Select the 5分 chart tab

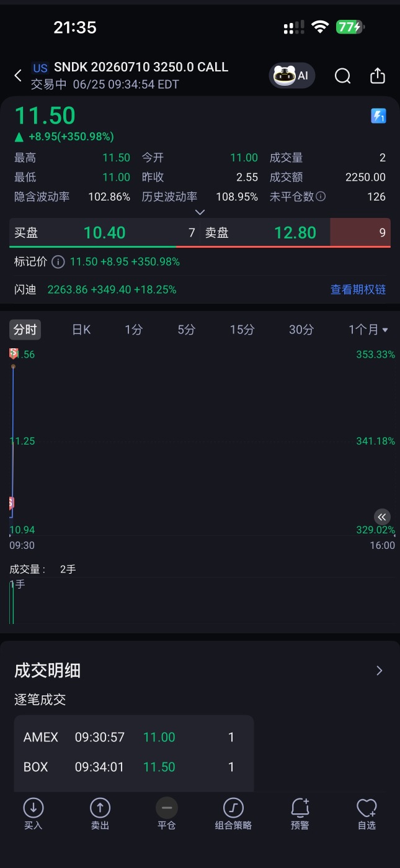coord(186,330)
